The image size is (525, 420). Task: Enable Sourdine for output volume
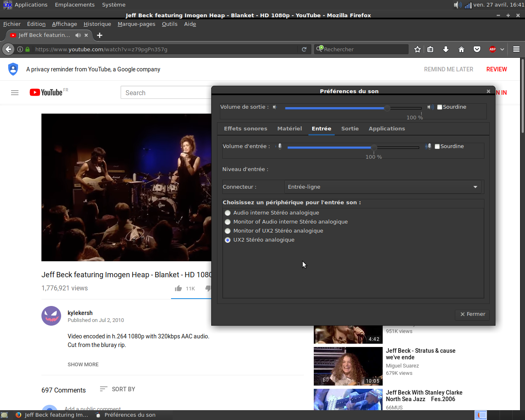coord(440,107)
